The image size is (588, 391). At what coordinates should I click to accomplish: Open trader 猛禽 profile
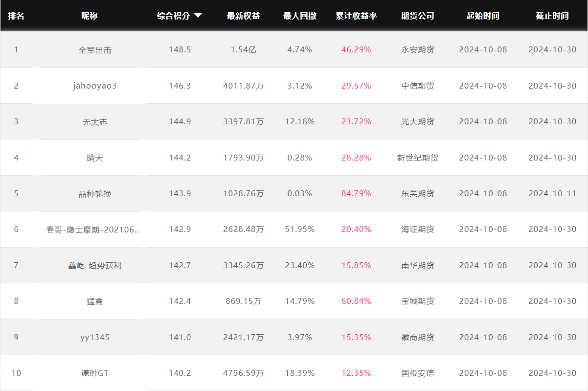pos(95,301)
